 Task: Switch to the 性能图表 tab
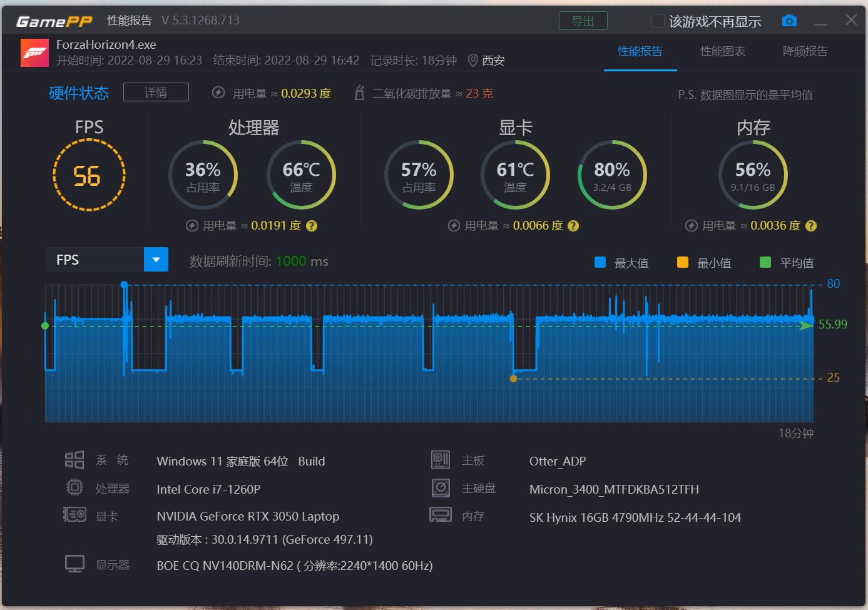click(x=722, y=51)
